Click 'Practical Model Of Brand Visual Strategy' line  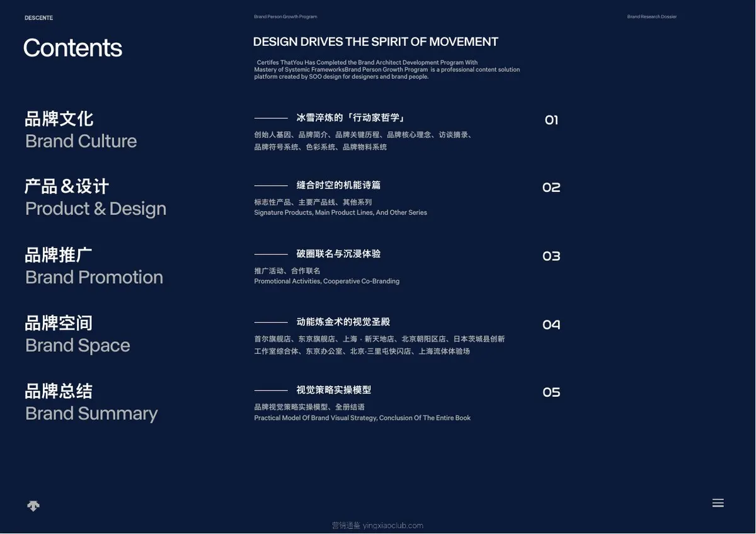(x=362, y=418)
